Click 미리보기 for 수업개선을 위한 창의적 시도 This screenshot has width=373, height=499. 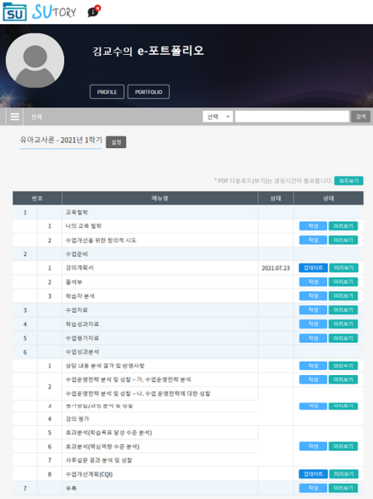point(343,240)
